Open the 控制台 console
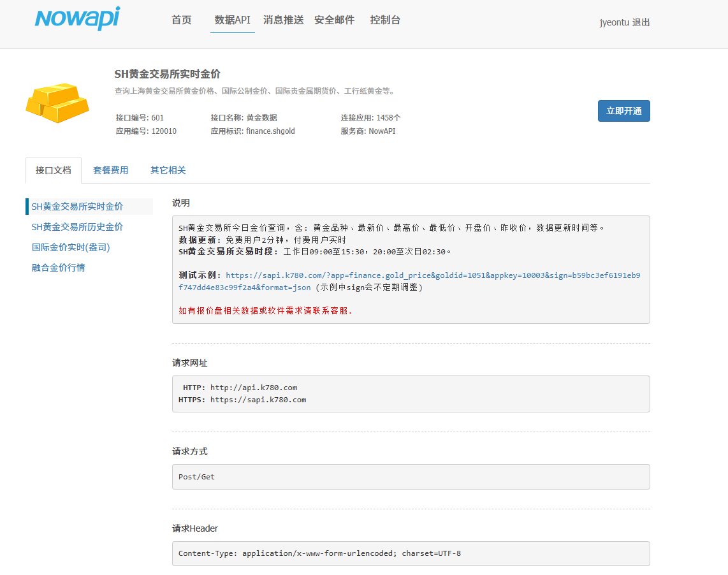Viewport: 728px width, 575px height. click(x=384, y=20)
